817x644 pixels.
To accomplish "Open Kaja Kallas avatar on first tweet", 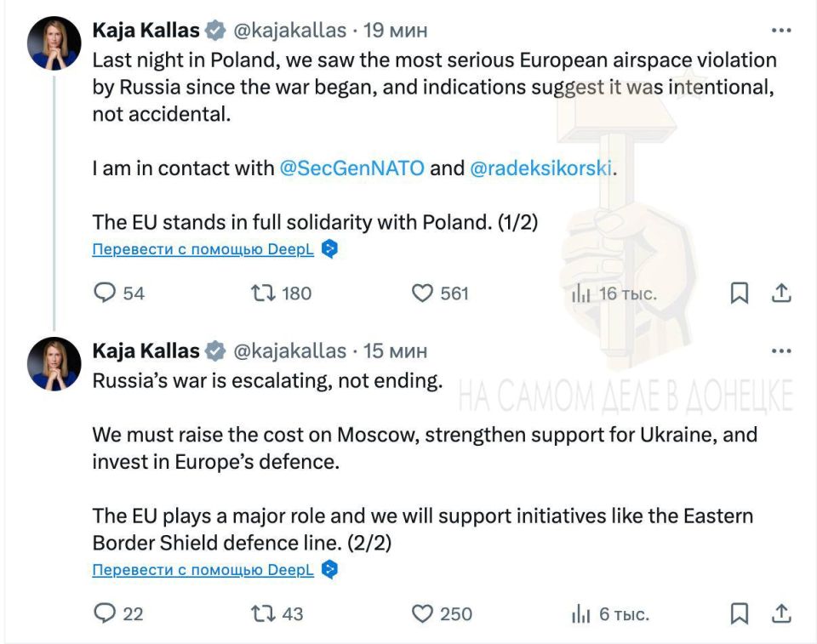I will coord(55,43).
